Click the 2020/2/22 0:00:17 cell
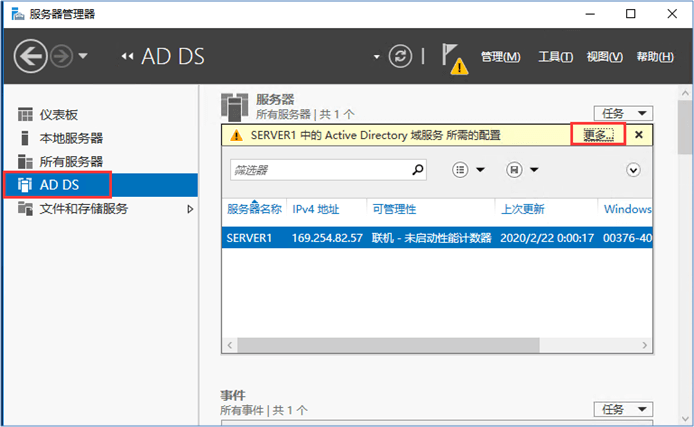Image resolution: width=694 pixels, height=427 pixels. click(x=547, y=238)
